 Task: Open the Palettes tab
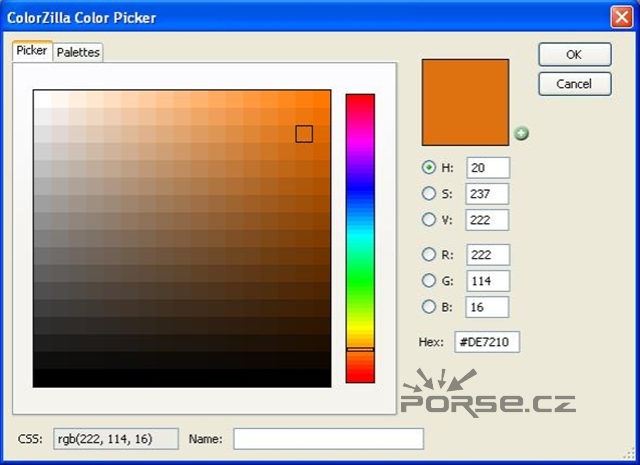tap(78, 52)
